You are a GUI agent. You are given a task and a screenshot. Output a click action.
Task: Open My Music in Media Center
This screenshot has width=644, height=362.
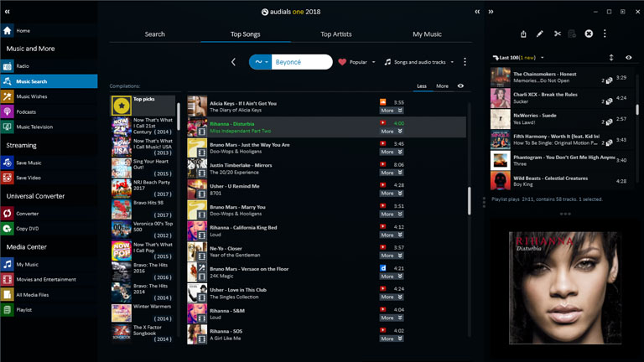click(49, 265)
